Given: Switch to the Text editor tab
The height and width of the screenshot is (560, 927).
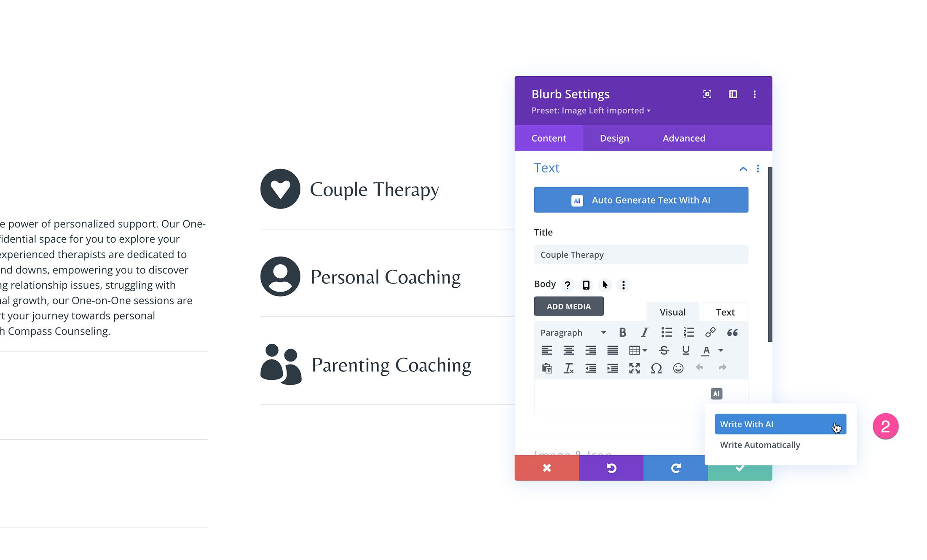Looking at the screenshot, I should 725,312.
